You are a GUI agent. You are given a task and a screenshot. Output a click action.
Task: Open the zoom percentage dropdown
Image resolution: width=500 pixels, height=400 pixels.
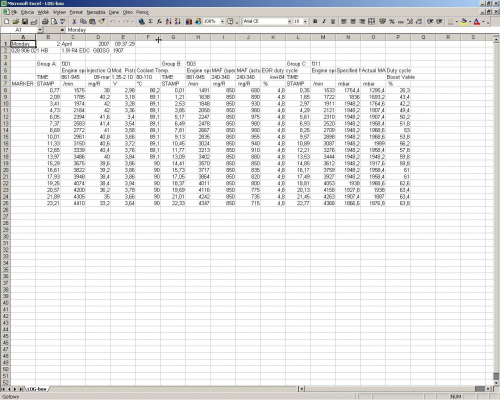pyautogui.click(x=222, y=22)
